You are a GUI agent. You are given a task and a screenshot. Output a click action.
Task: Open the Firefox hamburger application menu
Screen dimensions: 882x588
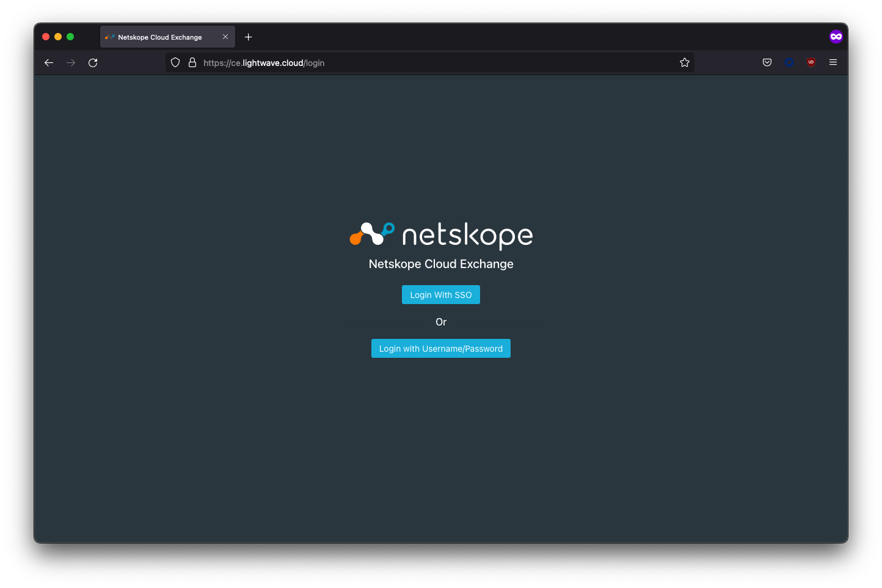click(833, 62)
